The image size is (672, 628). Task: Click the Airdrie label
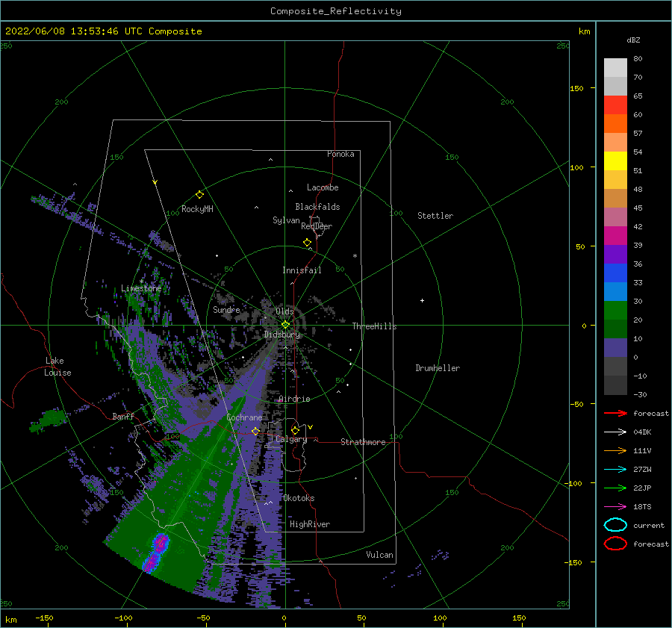pos(294,399)
